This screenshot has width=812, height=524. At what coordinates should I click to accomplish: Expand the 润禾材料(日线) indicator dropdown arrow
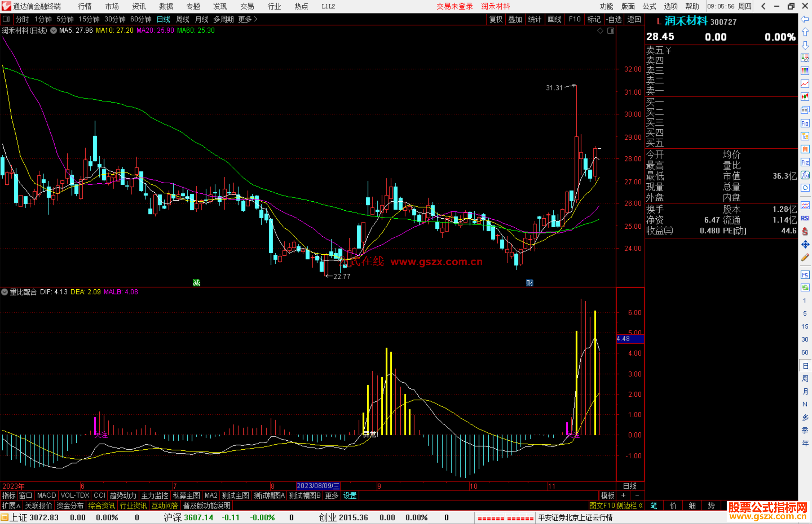(x=53, y=31)
